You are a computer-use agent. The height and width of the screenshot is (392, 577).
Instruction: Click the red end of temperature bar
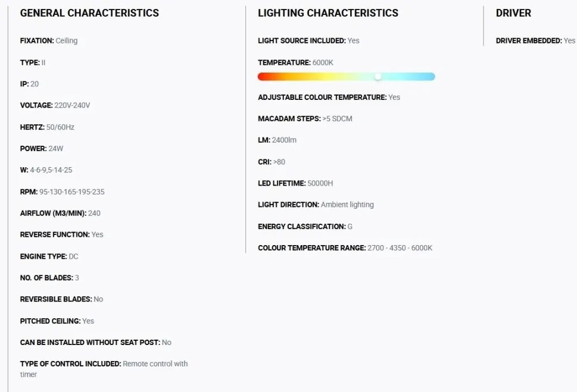click(262, 77)
